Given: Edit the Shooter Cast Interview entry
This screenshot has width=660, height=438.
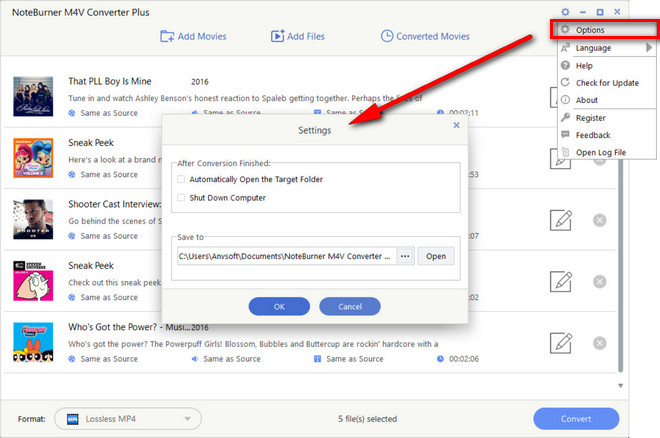Looking at the screenshot, I should pos(561,220).
